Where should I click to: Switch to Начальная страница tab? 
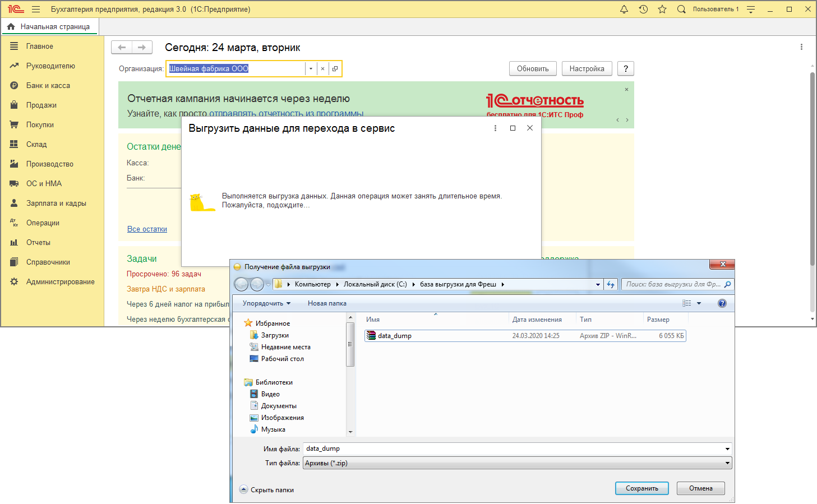click(49, 26)
